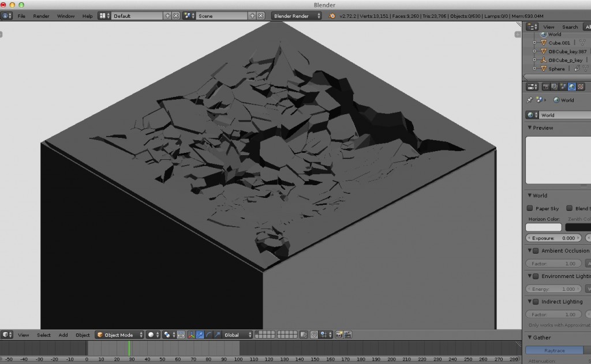Image resolution: width=591 pixels, height=364 pixels.
Task: Click the Horizon Color swatch
Action: click(543, 227)
